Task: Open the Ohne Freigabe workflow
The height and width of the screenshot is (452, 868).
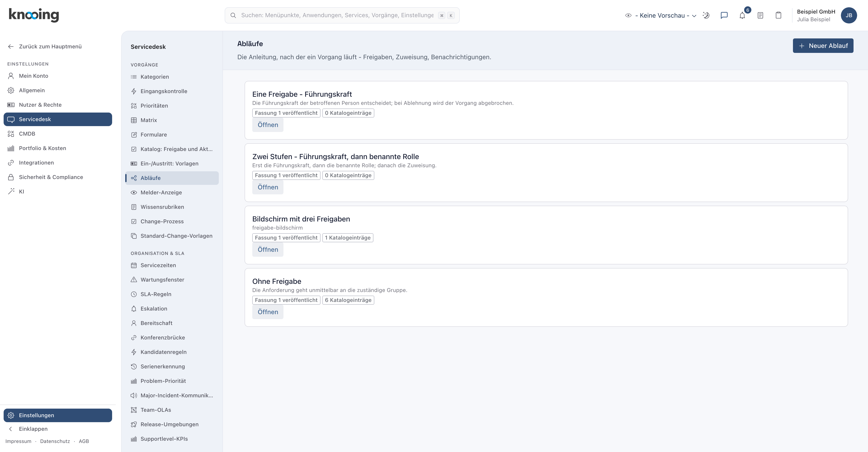Action: (x=268, y=312)
